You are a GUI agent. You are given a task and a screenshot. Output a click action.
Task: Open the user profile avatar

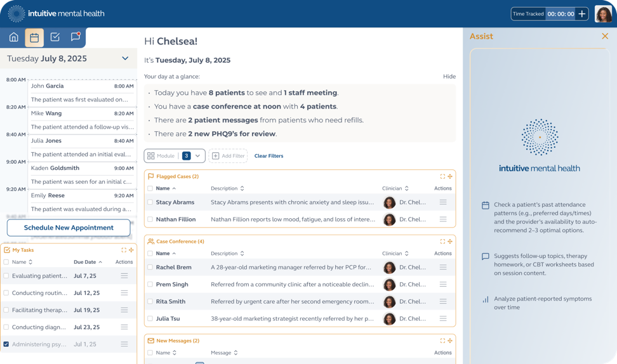tap(603, 14)
